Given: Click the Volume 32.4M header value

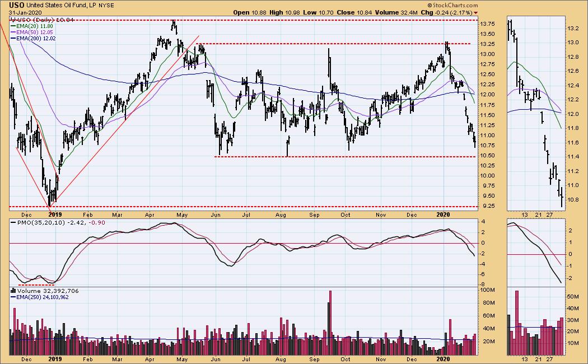Looking at the screenshot, I should (x=396, y=12).
